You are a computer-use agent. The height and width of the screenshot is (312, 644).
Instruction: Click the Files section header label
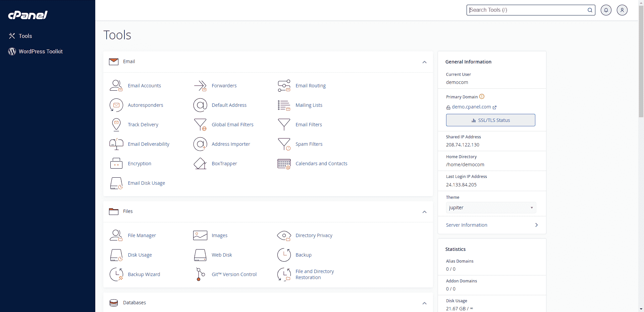(128, 211)
